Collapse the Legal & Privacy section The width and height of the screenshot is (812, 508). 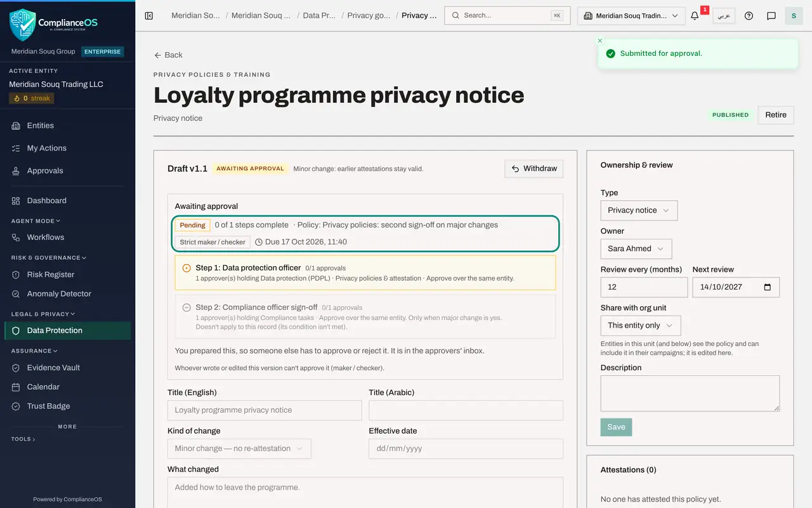pos(43,314)
